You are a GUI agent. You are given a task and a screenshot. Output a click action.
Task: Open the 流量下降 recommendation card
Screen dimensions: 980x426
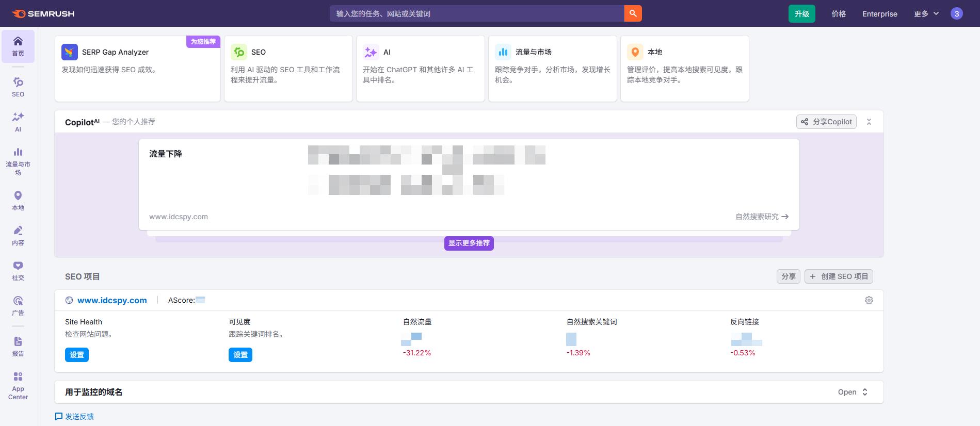[469, 185]
